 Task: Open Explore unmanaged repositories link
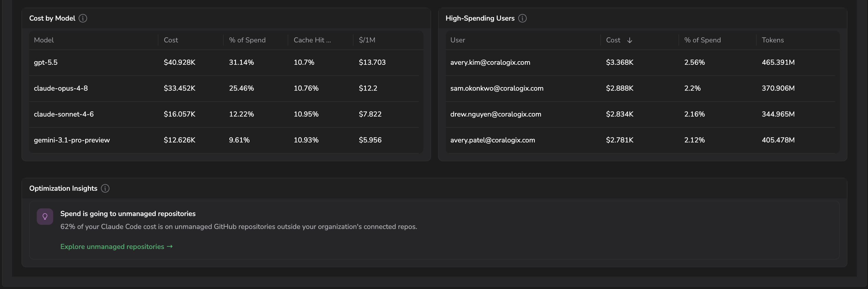116,246
